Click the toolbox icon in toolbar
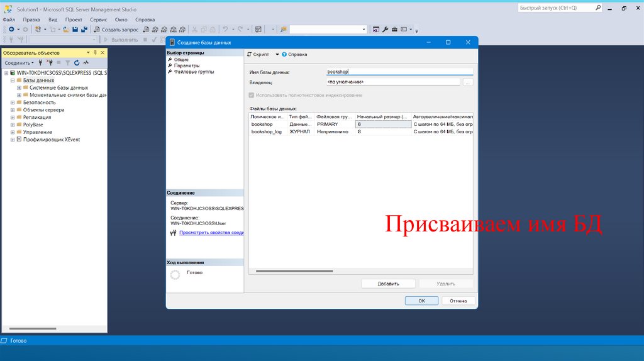This screenshot has height=361, width=644. pos(394,30)
